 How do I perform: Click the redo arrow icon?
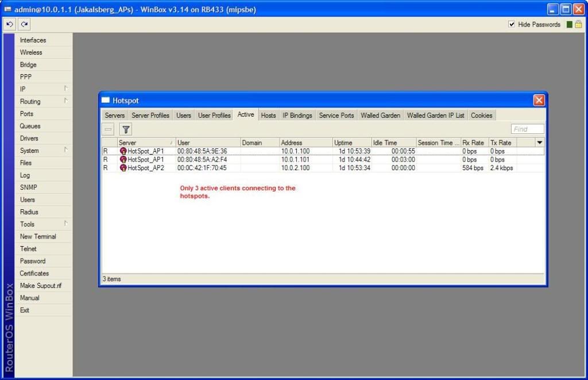[x=24, y=24]
